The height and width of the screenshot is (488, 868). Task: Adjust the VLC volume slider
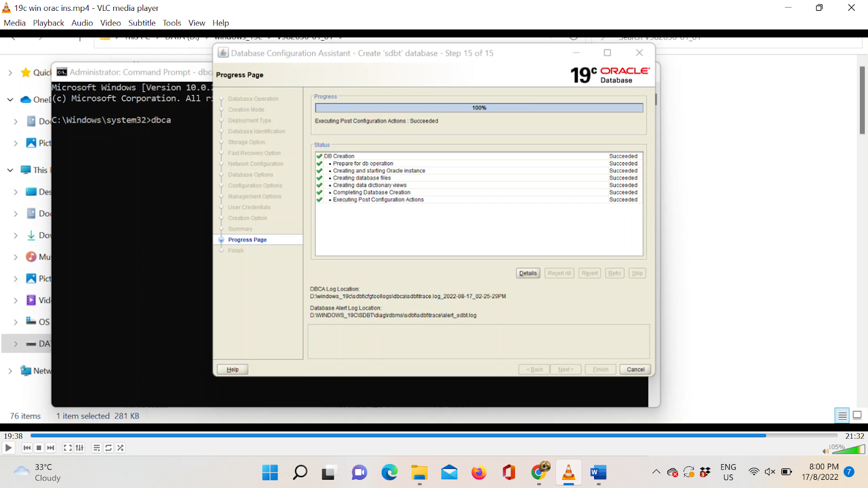[x=848, y=450]
